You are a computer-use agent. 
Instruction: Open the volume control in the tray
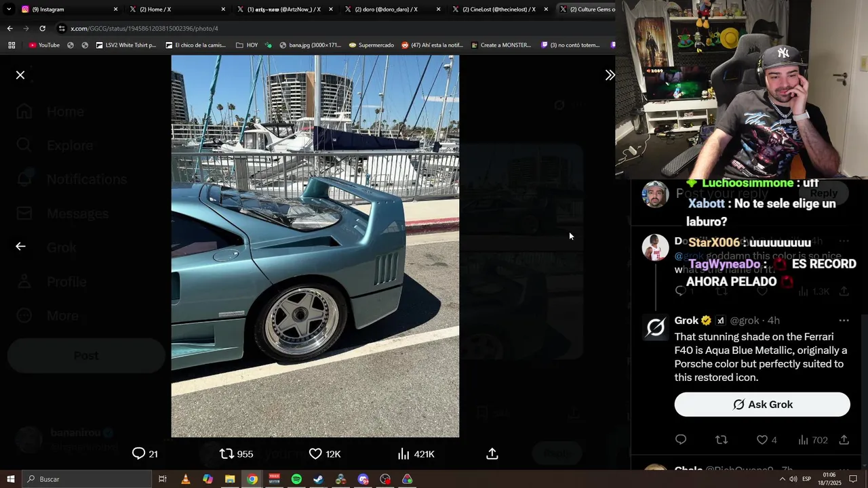point(793,479)
